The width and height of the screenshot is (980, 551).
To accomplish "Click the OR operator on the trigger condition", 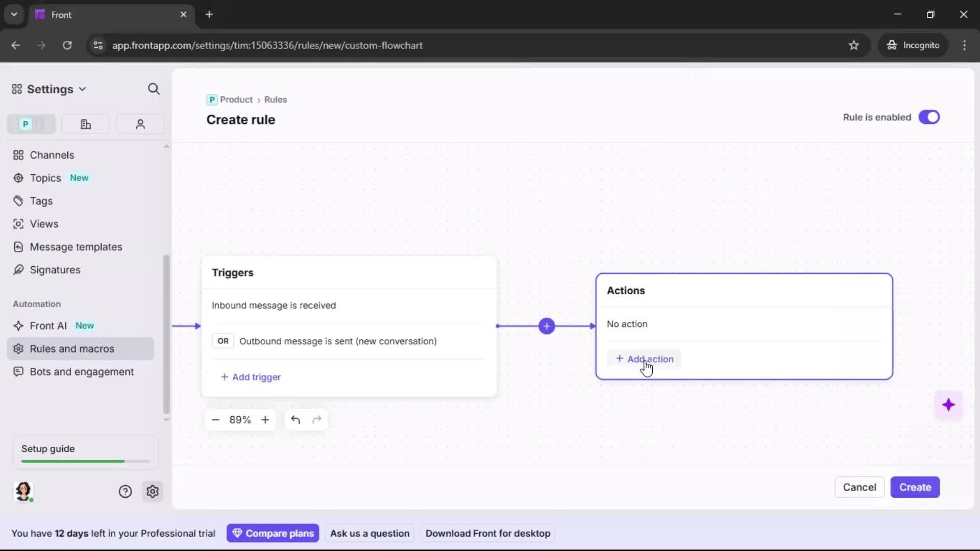I will [223, 341].
